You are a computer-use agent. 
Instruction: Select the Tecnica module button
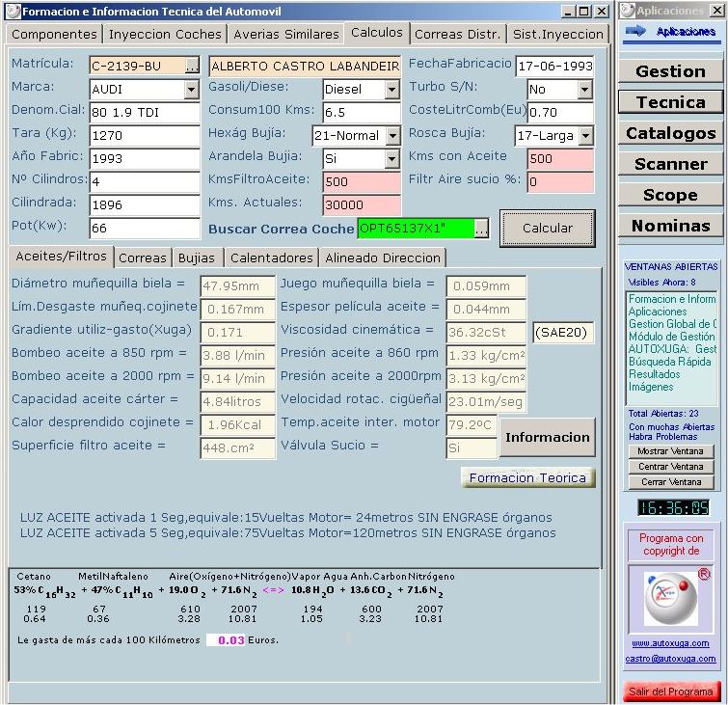(670, 101)
